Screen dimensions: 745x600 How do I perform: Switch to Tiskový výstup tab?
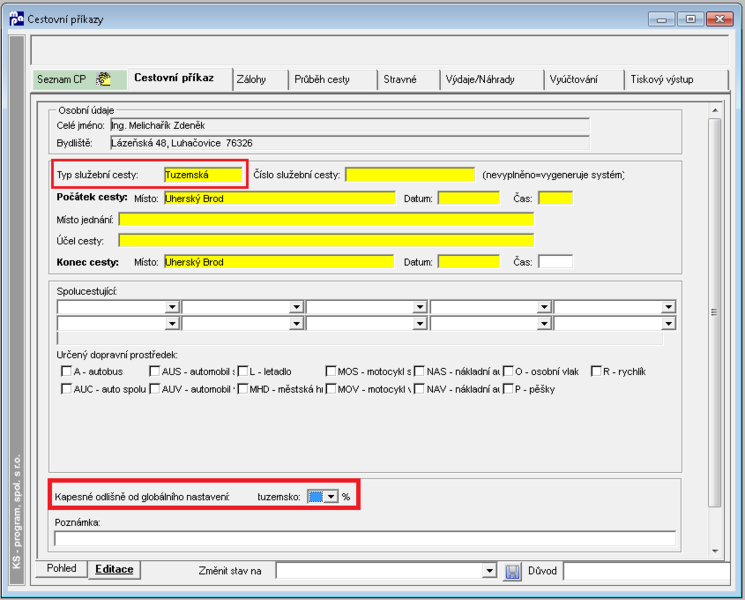676,79
